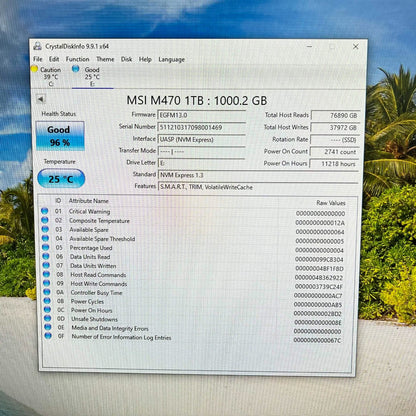Select the Data Units Written row
The width and height of the screenshot is (416, 416).
[194, 266]
